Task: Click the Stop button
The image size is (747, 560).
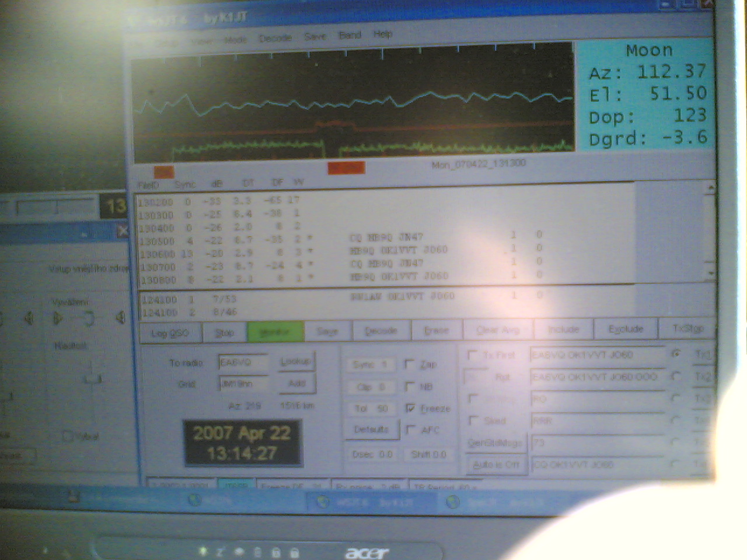Action: click(x=224, y=332)
